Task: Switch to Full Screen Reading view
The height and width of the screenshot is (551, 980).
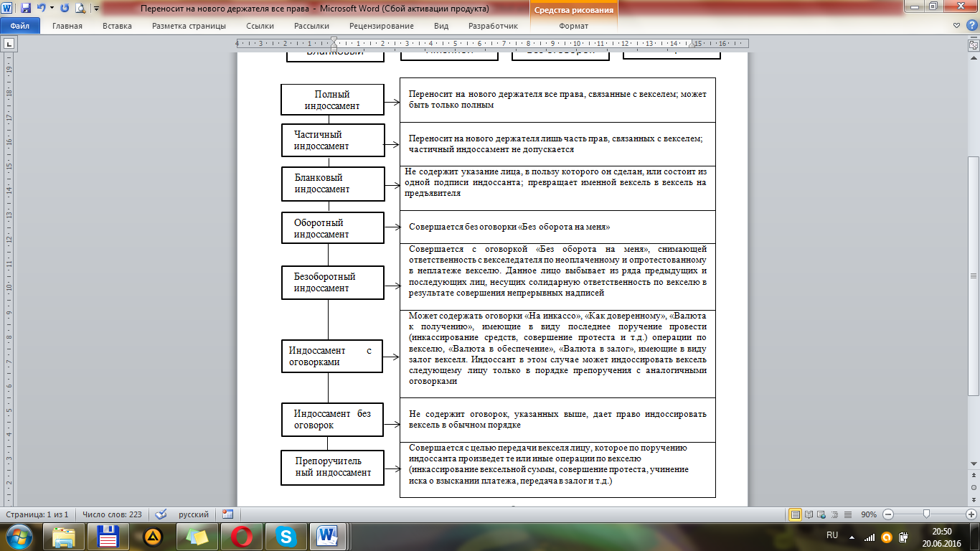Action: 809,514
